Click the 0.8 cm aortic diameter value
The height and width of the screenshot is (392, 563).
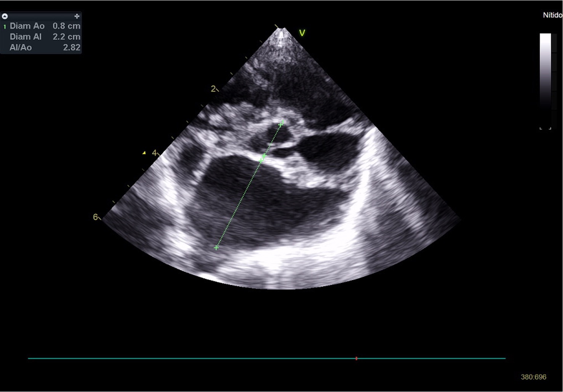pos(66,26)
